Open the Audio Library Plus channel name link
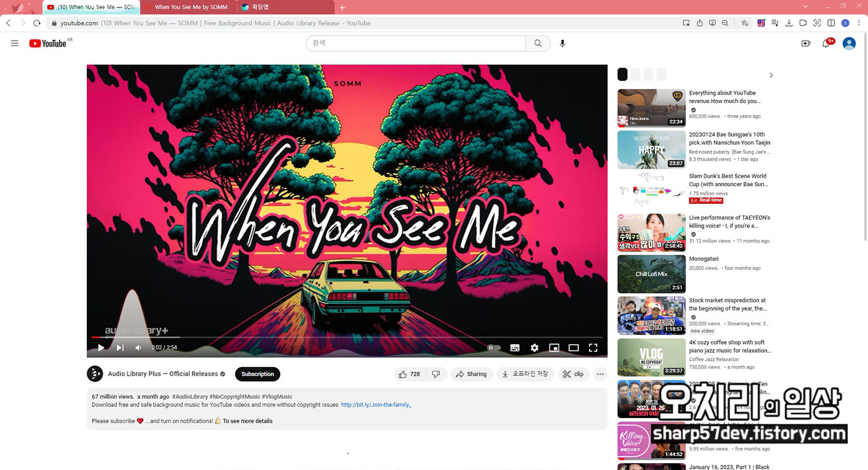 [163, 374]
